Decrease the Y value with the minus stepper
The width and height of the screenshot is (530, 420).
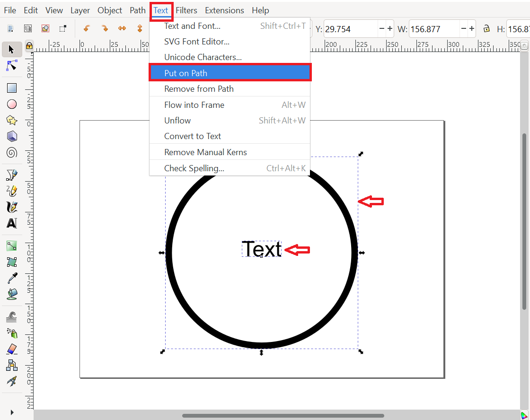pyautogui.click(x=381, y=28)
